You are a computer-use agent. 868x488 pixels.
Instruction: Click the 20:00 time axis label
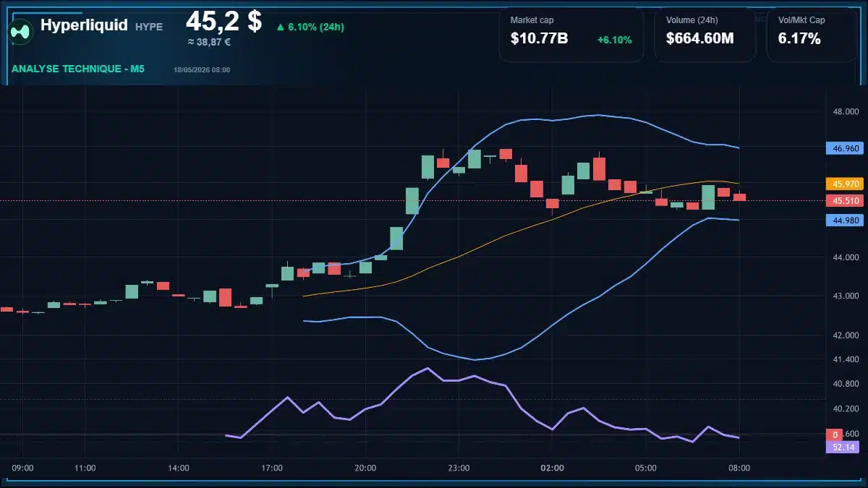click(365, 468)
